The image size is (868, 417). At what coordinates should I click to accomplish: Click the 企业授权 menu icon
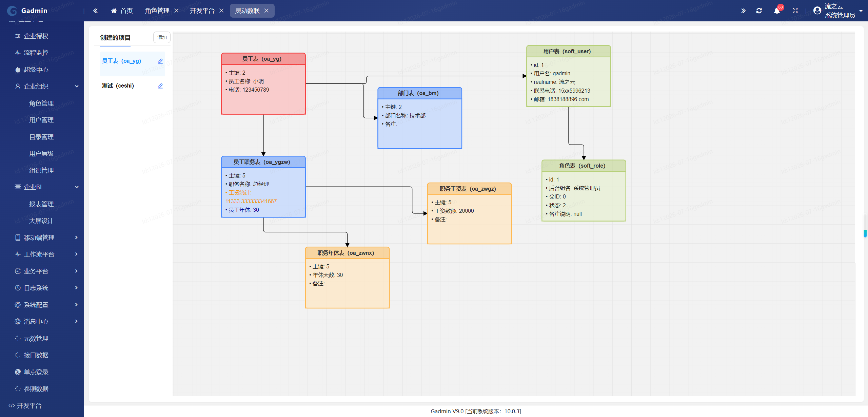click(x=18, y=36)
